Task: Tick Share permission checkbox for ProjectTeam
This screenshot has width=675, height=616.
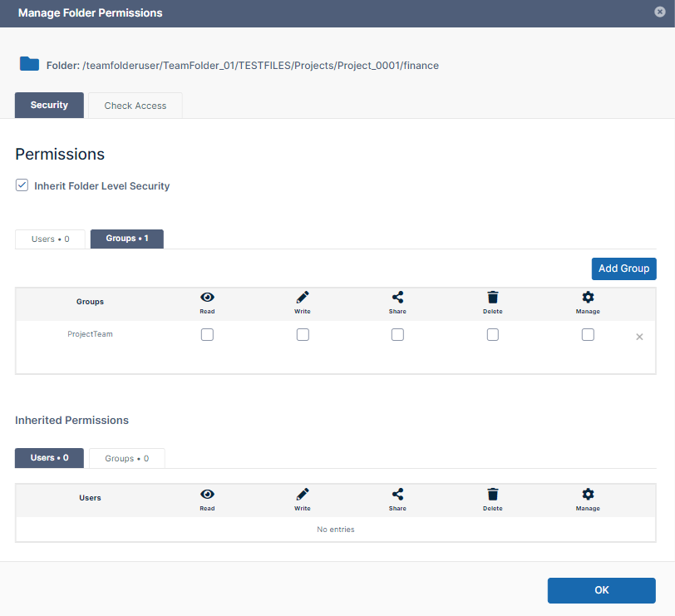Action: (x=397, y=334)
